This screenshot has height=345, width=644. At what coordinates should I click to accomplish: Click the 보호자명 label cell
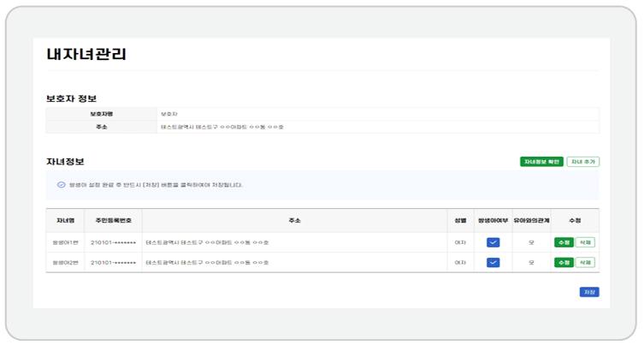tap(102, 114)
